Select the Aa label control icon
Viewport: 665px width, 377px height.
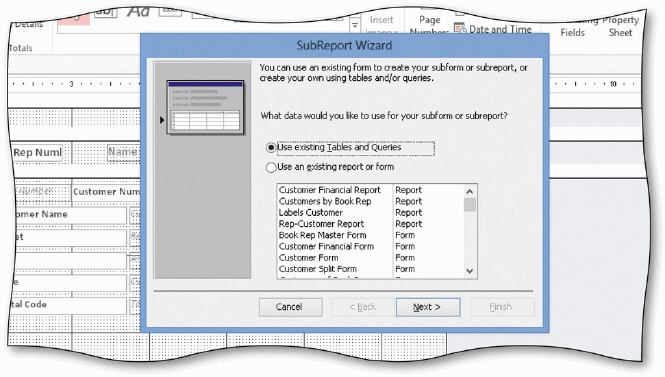coord(138,11)
